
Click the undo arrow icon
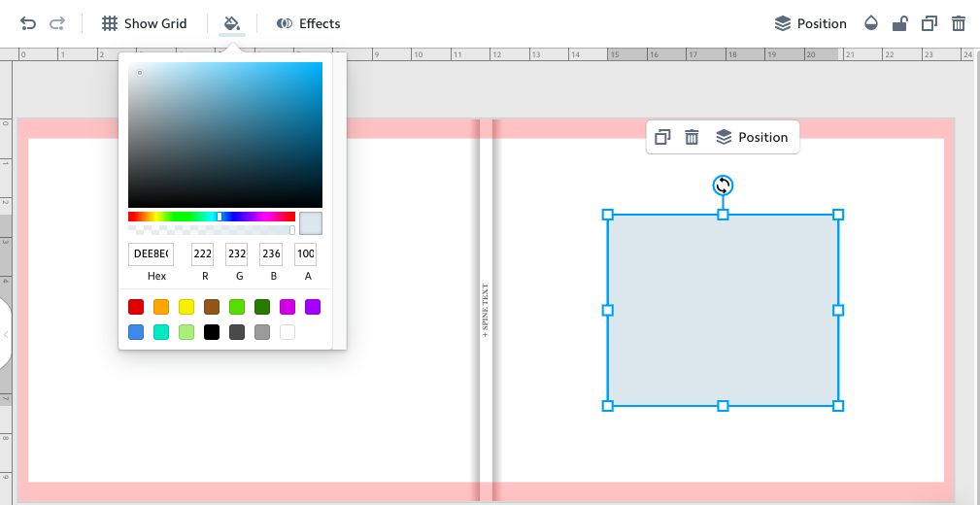tap(28, 23)
